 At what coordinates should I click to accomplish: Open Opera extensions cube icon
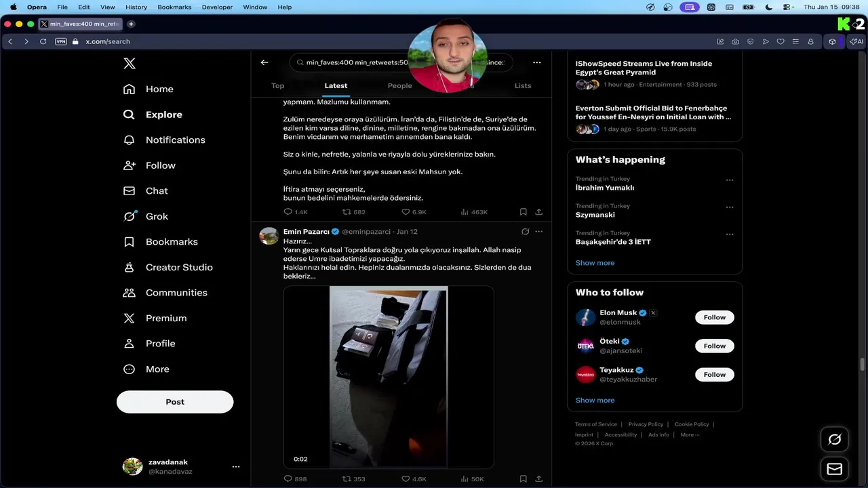click(x=832, y=41)
